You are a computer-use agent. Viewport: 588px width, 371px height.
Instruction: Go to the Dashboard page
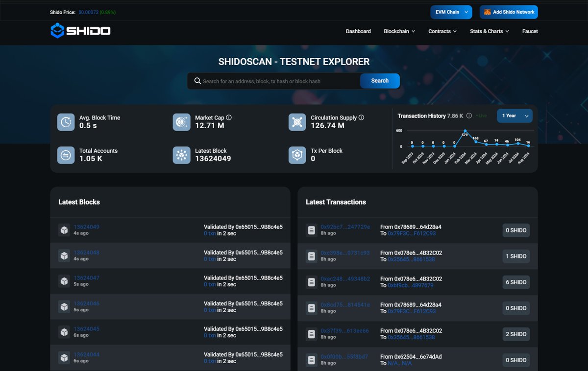coord(358,31)
